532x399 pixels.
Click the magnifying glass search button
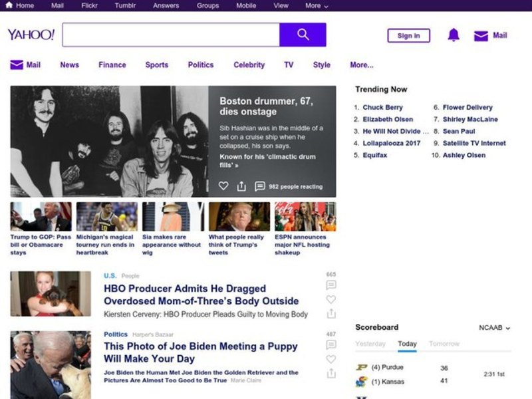[303, 35]
